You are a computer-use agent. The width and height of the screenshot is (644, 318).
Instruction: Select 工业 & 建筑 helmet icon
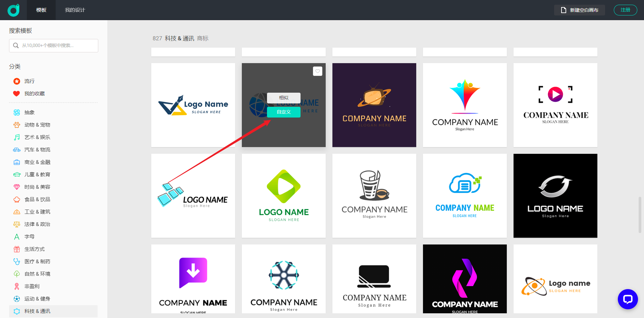click(x=17, y=212)
